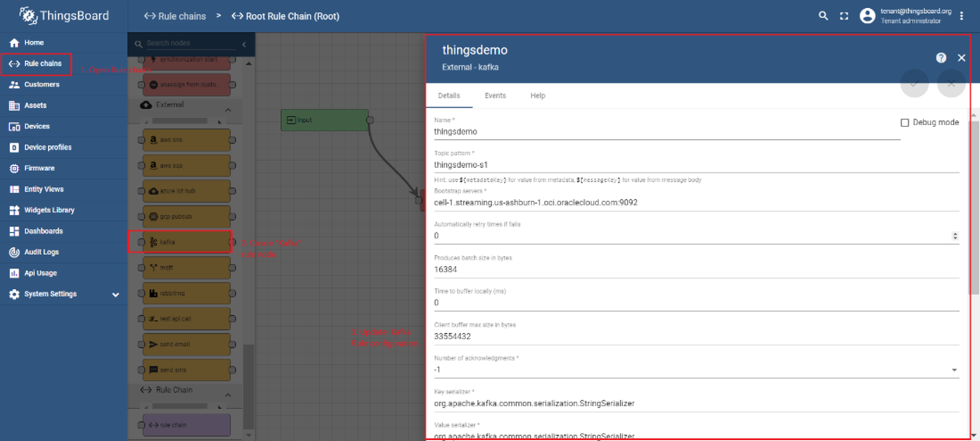
Task: Select the azure iot hub node
Action: point(186,191)
